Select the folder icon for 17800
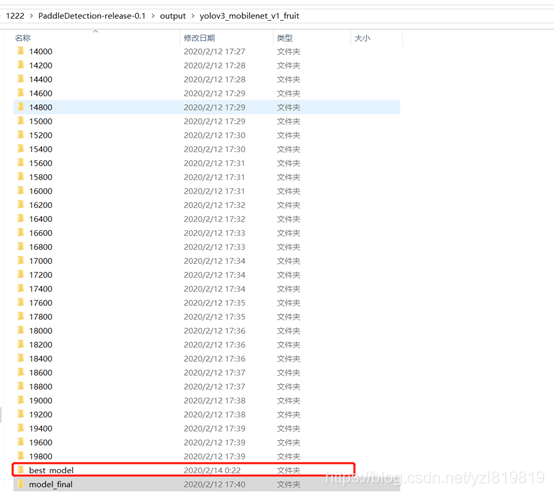554x496 pixels. click(21, 317)
